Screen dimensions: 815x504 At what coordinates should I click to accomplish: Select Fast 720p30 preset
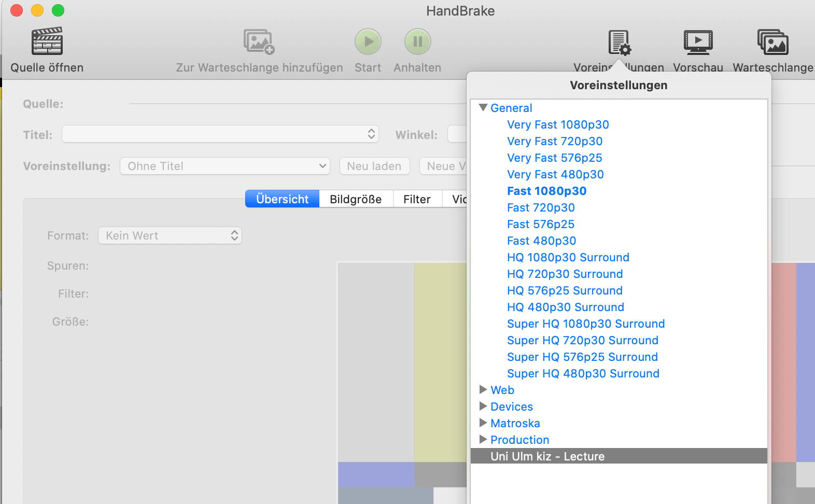pyautogui.click(x=541, y=207)
